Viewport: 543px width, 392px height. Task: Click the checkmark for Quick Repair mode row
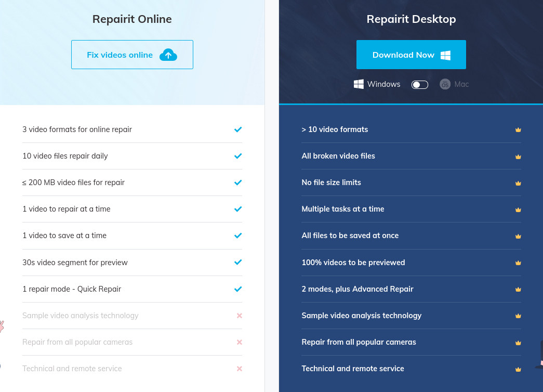[238, 289]
